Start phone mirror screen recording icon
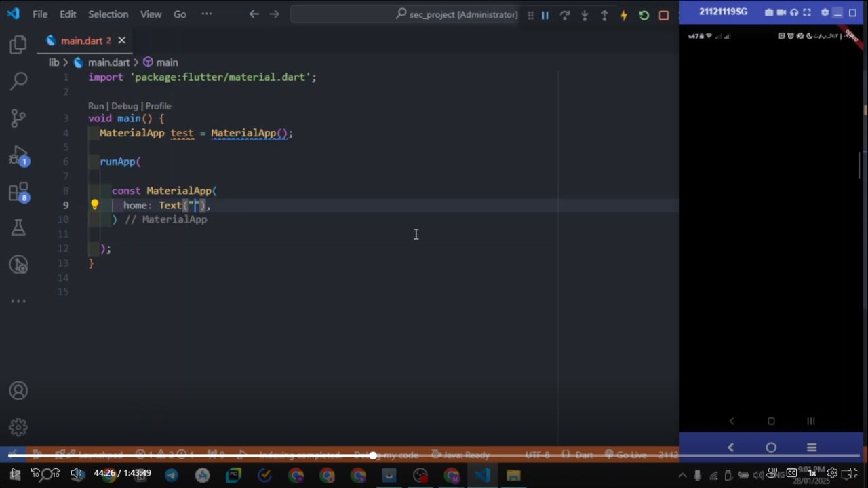Viewport: 868px width, 488px height. click(781, 12)
